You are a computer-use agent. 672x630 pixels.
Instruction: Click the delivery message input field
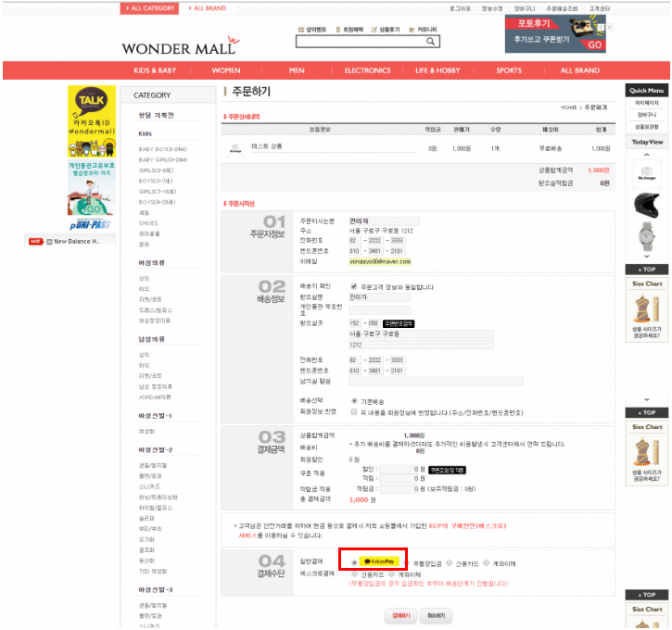pos(436,381)
